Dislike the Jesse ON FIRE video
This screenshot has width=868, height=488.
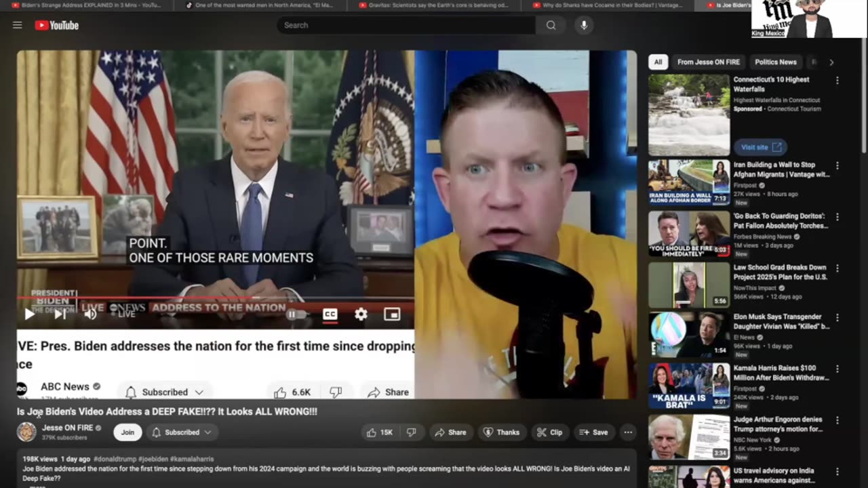click(411, 432)
